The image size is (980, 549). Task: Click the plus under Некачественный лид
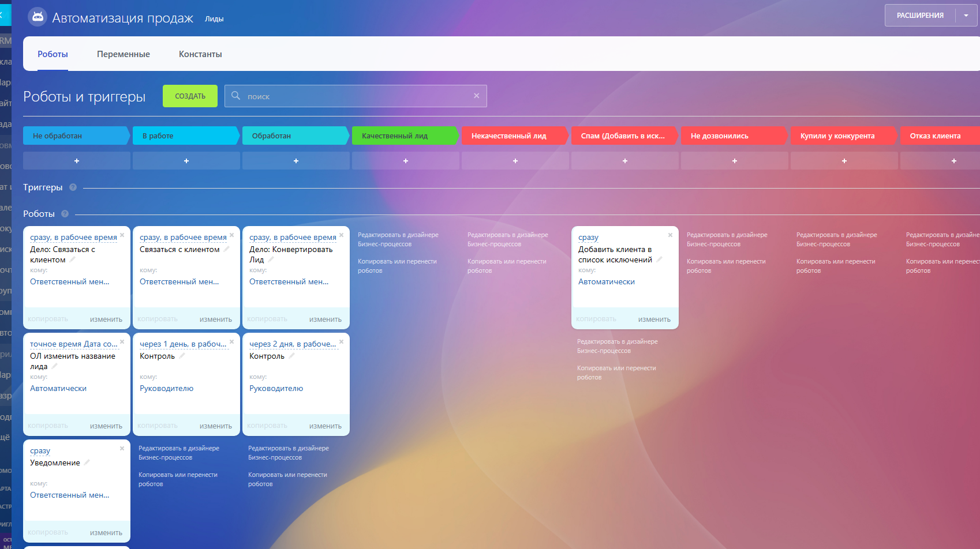tap(515, 161)
